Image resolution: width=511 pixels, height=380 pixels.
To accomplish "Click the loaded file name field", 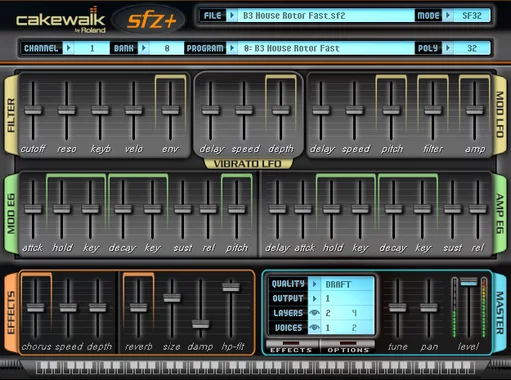I will (325, 16).
